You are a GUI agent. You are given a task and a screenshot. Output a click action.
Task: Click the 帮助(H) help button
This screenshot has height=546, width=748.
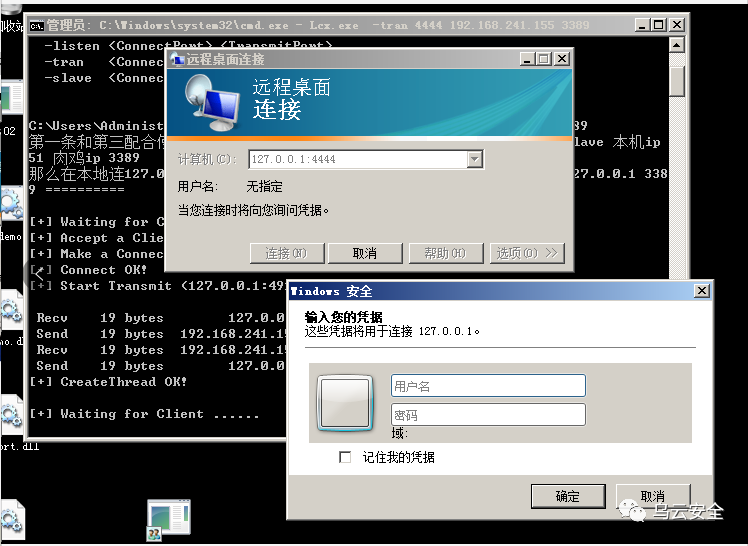coord(446,253)
